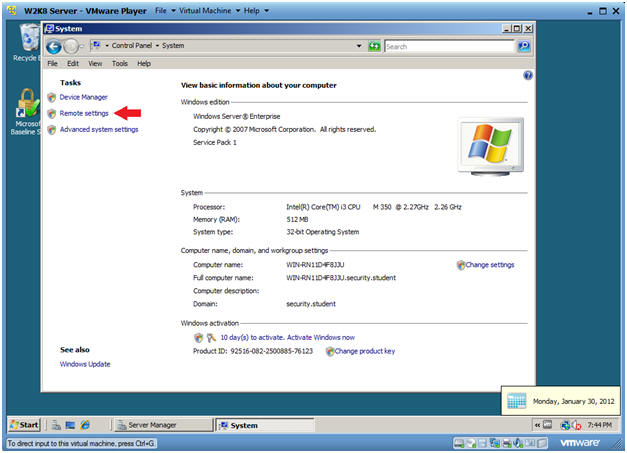Click 32-bit Operating System text

click(323, 232)
